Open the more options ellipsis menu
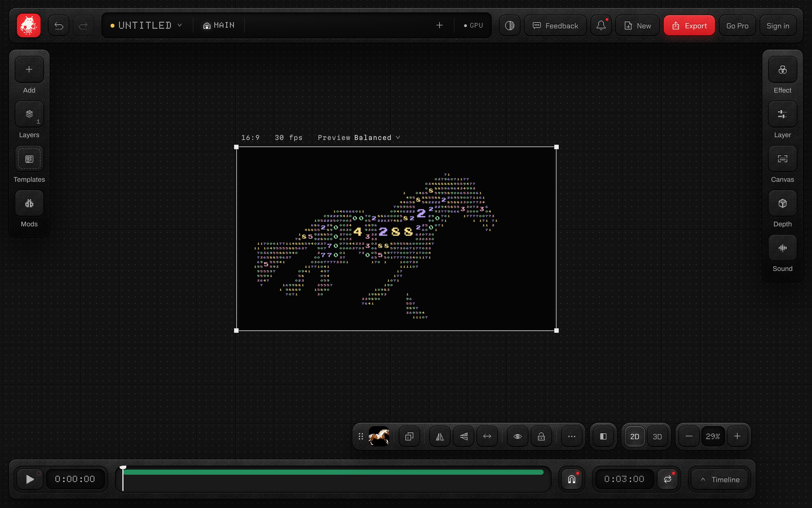This screenshot has width=812, height=508. 572,437
